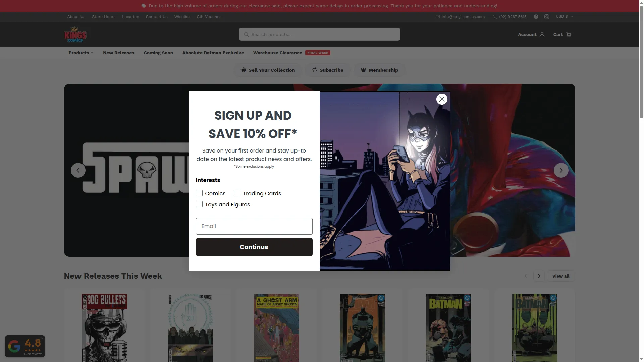Open the Wishlist link
The image size is (644, 362).
coord(182,17)
